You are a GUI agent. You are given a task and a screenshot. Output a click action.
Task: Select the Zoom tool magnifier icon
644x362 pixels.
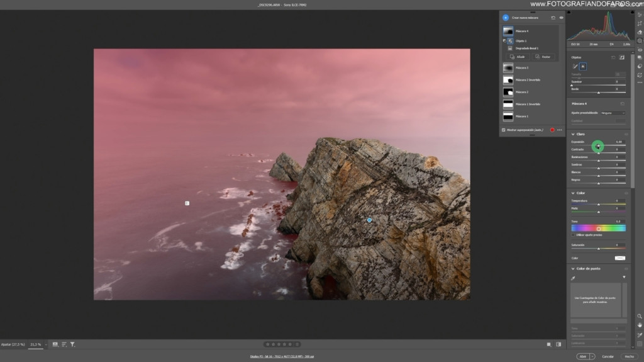tap(640, 316)
